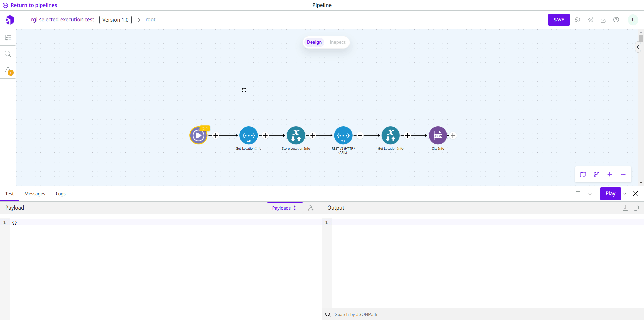Screen dimensions: 644x320
Task: Expand the Play button dropdown arrow
Action: tap(625, 194)
